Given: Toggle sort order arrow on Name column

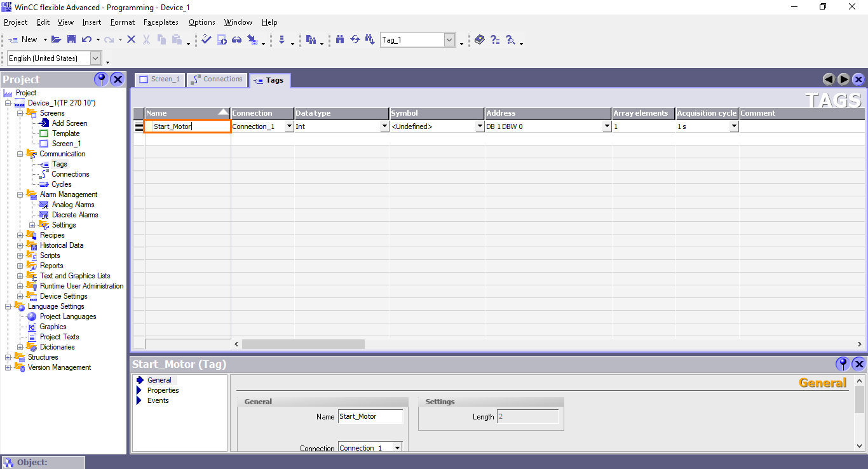Looking at the screenshot, I should point(223,112).
